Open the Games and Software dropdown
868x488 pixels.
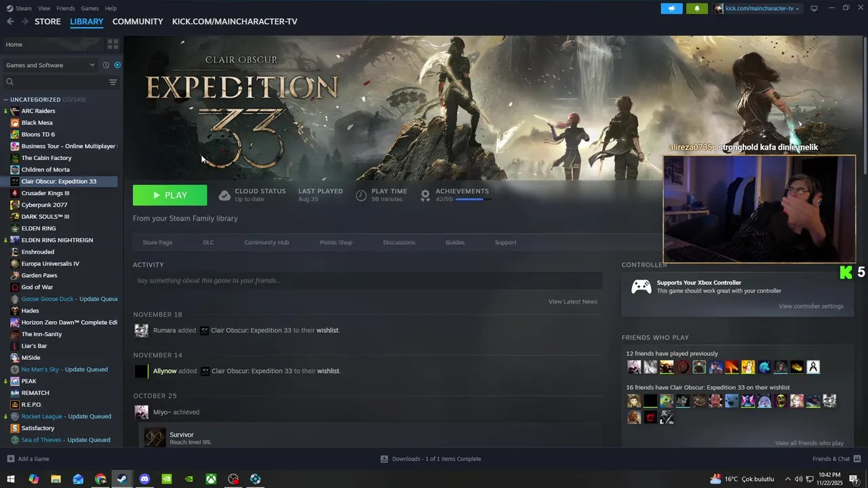(50, 65)
